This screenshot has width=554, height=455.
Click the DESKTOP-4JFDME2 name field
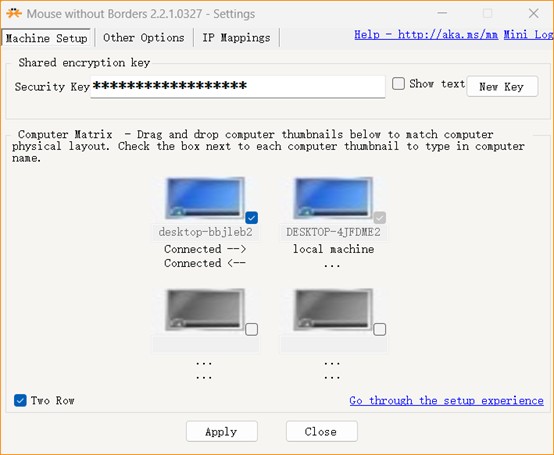pyautogui.click(x=333, y=232)
